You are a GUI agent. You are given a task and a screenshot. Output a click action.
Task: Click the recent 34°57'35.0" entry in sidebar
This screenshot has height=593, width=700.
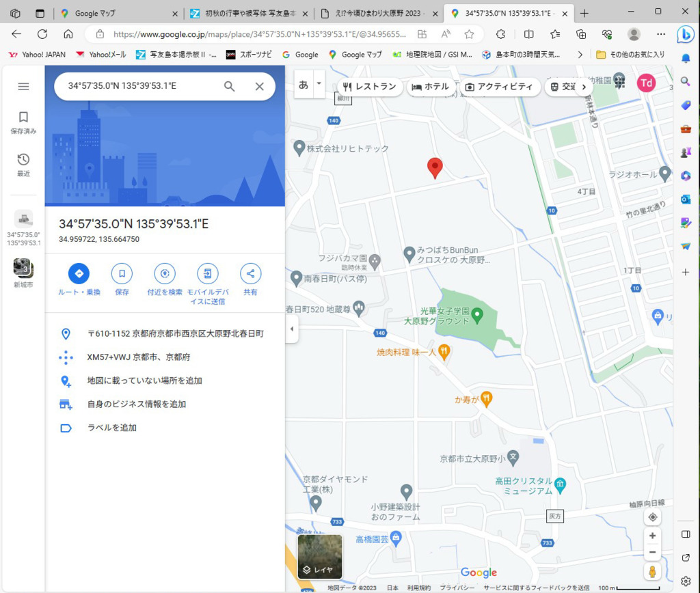point(23,228)
